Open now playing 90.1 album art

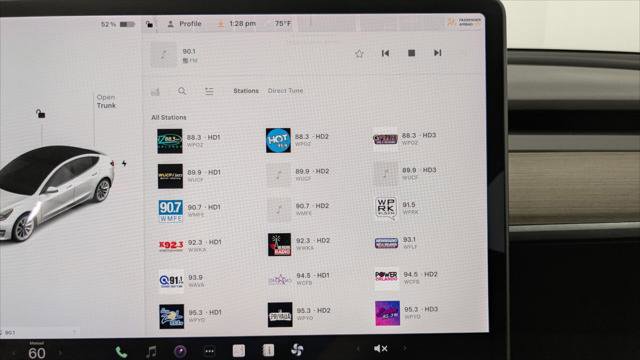(x=164, y=55)
